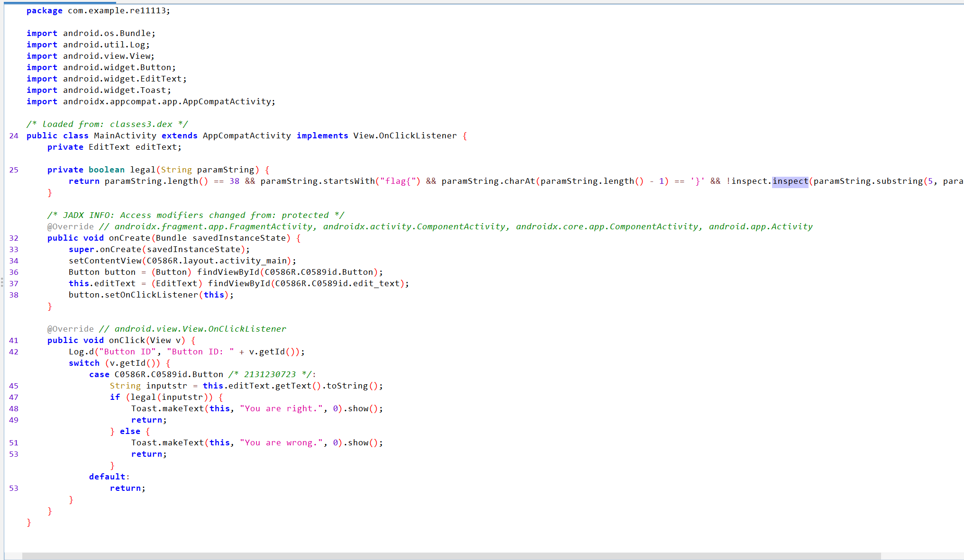Image resolution: width=964 pixels, height=560 pixels.
Task: Click setOnClickListener on the button line
Action: click(x=151, y=295)
